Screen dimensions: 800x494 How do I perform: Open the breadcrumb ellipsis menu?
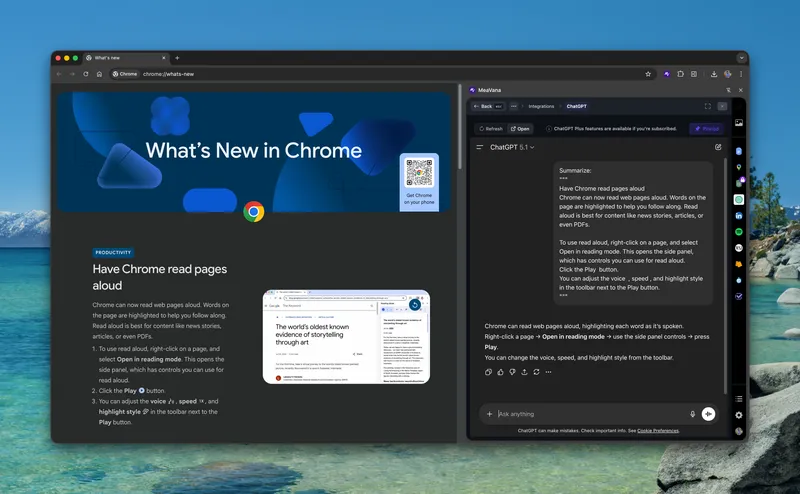(514, 106)
